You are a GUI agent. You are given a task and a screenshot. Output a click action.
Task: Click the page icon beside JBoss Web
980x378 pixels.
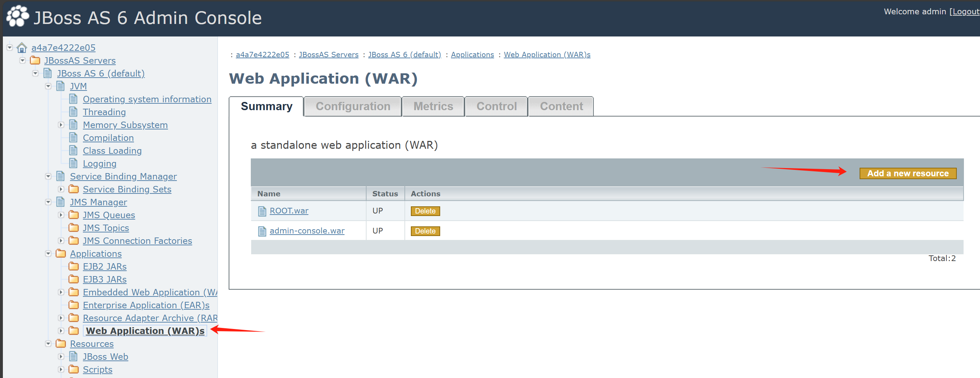tap(74, 356)
